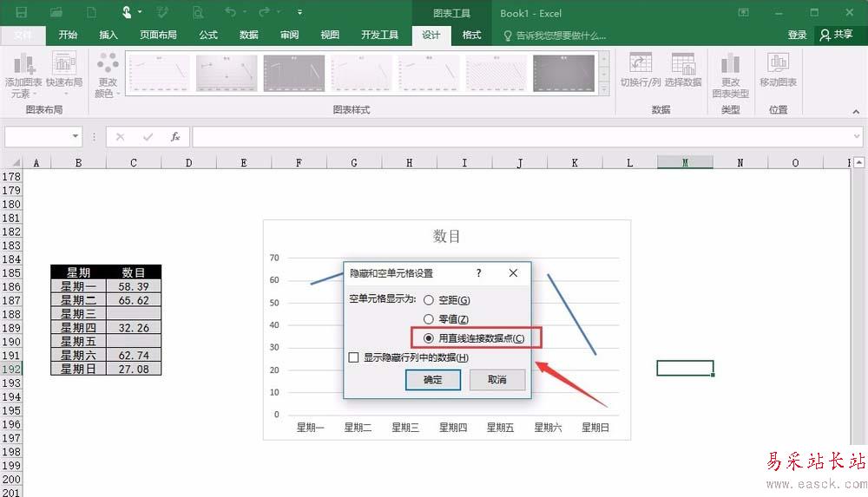Click cell containing 27.08
Image resolution: width=868 pixels, height=497 pixels.
pyautogui.click(x=134, y=369)
